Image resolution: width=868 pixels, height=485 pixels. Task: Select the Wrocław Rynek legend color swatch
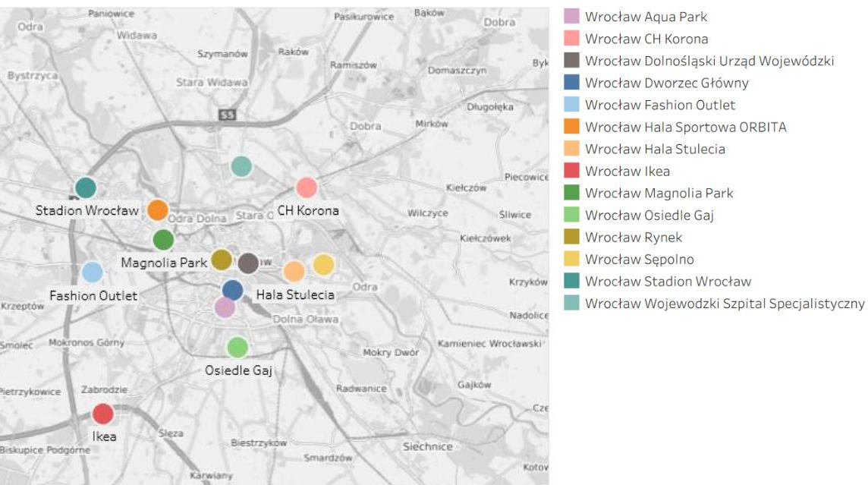point(572,238)
